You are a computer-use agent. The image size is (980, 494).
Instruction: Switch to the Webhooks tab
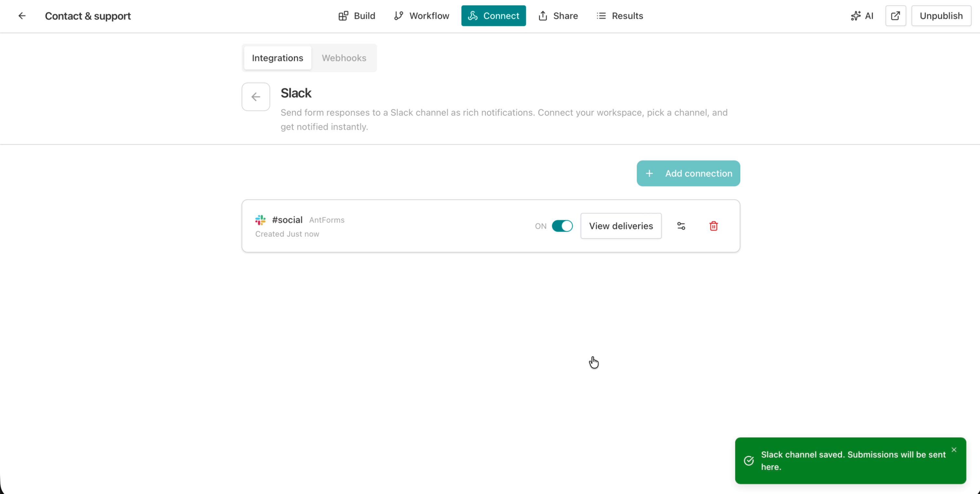click(344, 58)
